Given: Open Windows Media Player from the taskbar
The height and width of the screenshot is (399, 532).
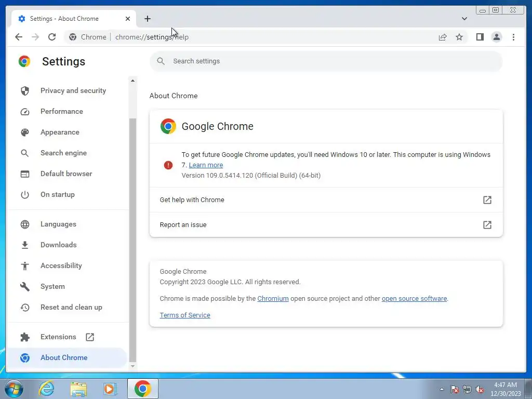Looking at the screenshot, I should coord(110,389).
